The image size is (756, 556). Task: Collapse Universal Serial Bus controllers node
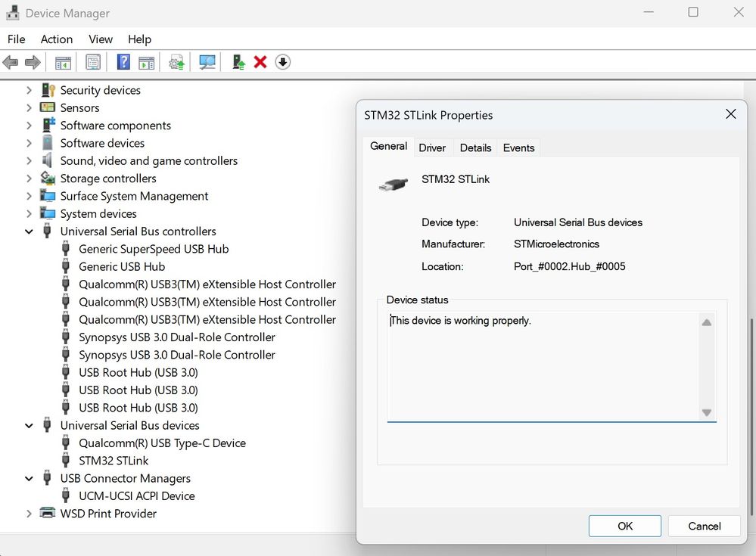tap(29, 231)
